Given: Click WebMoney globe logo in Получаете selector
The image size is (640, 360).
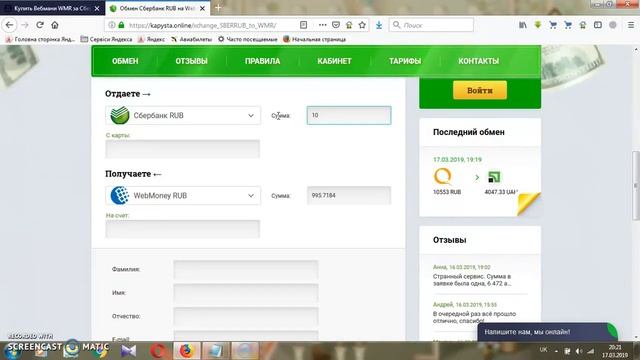Looking at the screenshot, I should (x=120, y=196).
